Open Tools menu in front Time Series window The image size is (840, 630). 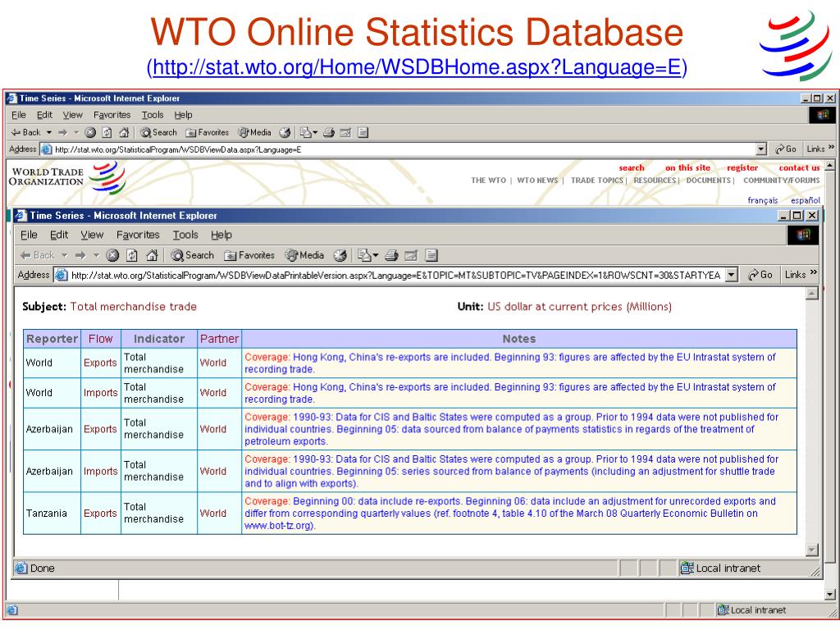pyautogui.click(x=185, y=235)
